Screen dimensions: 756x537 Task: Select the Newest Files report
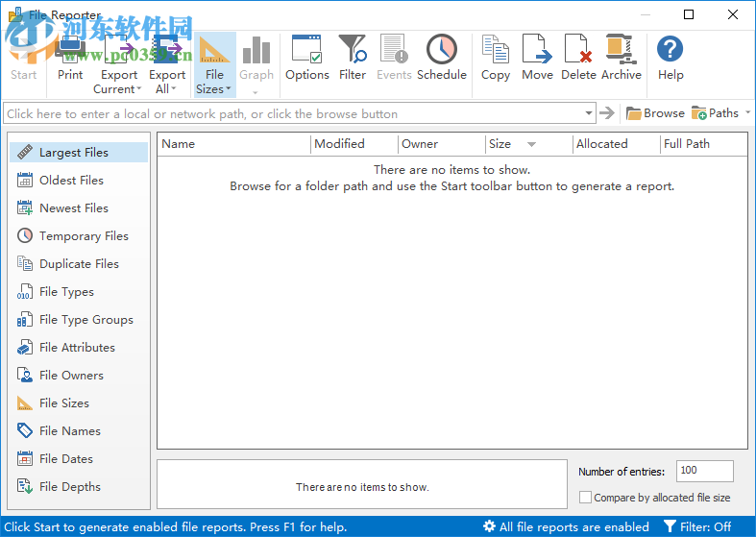click(79, 208)
